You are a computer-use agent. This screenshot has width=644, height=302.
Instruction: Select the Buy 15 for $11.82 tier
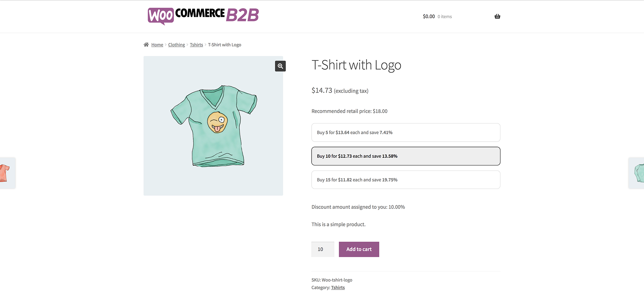(406, 180)
